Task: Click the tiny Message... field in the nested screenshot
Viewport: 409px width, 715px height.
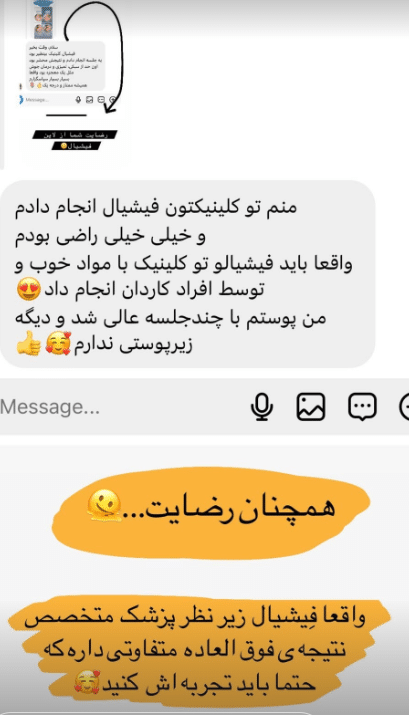Action: tap(46, 99)
